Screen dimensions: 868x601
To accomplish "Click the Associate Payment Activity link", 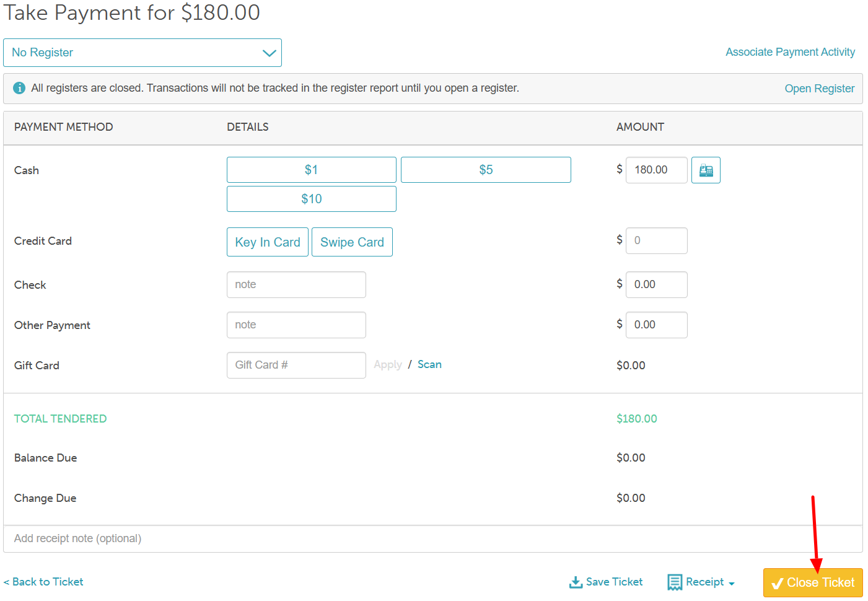I will (x=790, y=52).
